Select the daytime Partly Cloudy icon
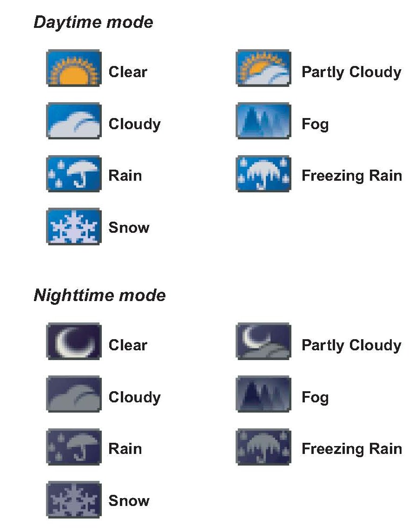 (x=263, y=69)
